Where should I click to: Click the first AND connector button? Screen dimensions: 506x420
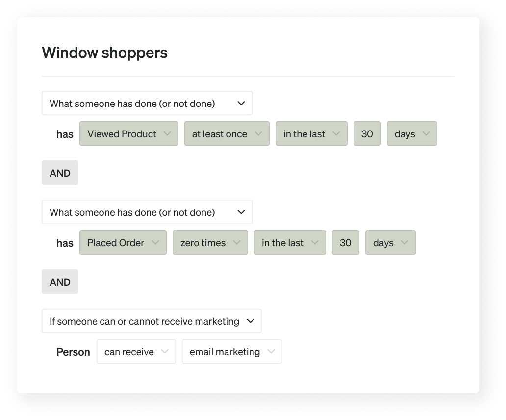(60, 173)
